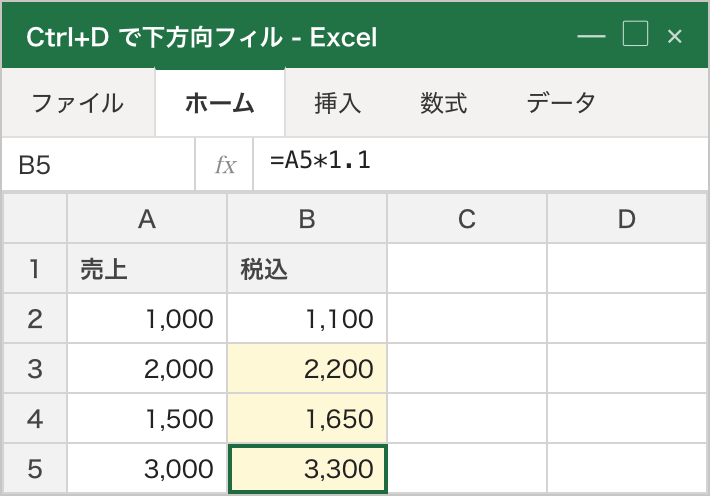Select active cell containing 3,300

coord(307,469)
